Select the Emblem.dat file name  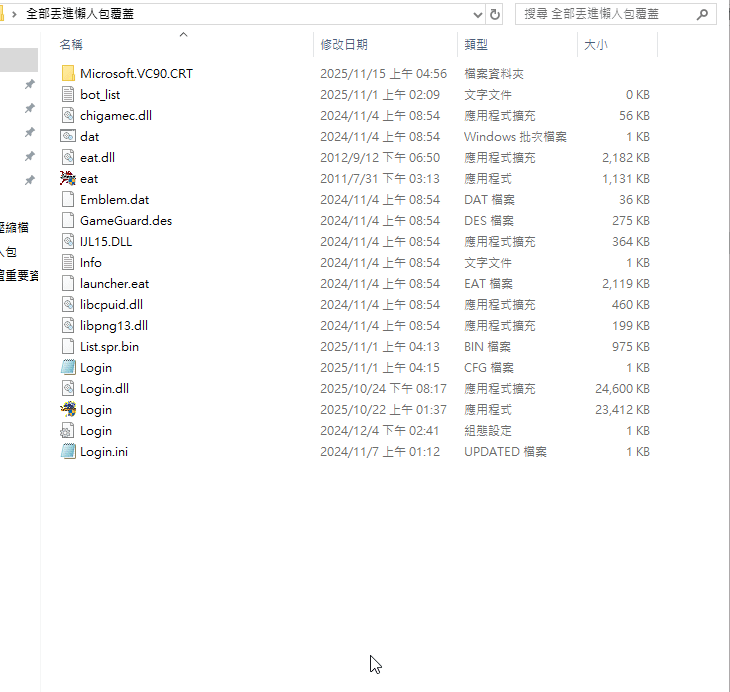[115, 199]
